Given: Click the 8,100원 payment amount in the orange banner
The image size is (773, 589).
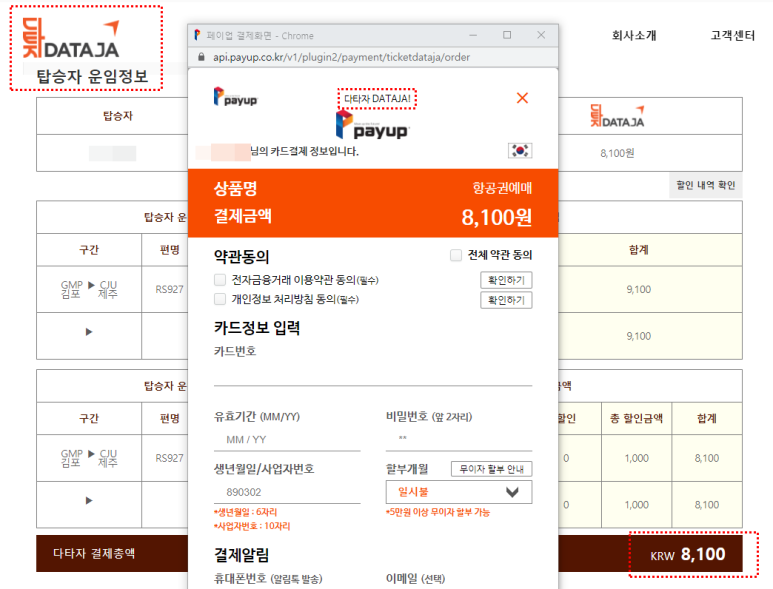Looking at the screenshot, I should click(x=496, y=217).
